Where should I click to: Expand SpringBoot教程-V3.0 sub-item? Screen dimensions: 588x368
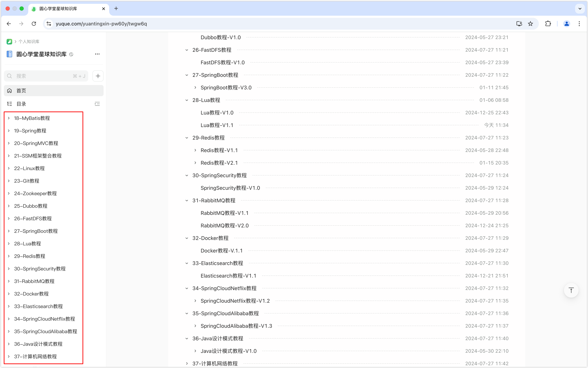pyautogui.click(x=195, y=88)
